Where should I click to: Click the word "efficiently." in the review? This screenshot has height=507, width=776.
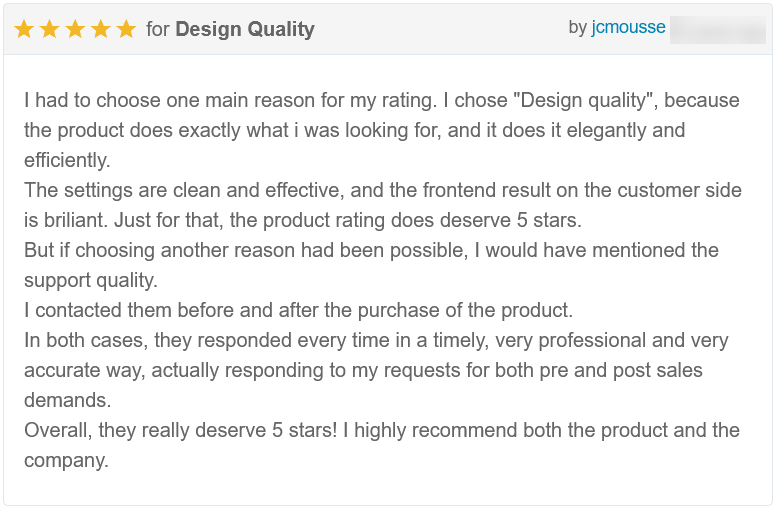click(67, 160)
